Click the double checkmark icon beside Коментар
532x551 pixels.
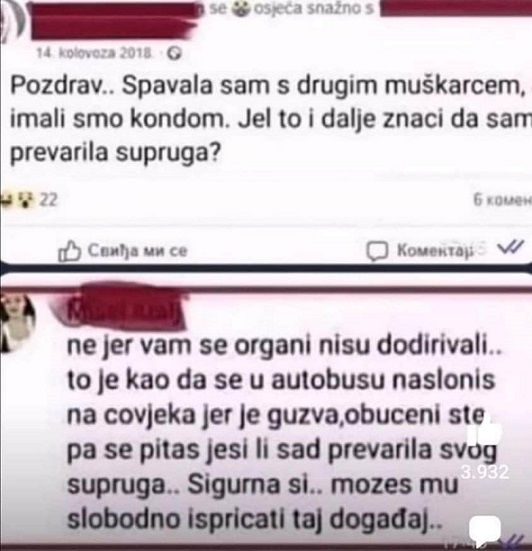(511, 247)
